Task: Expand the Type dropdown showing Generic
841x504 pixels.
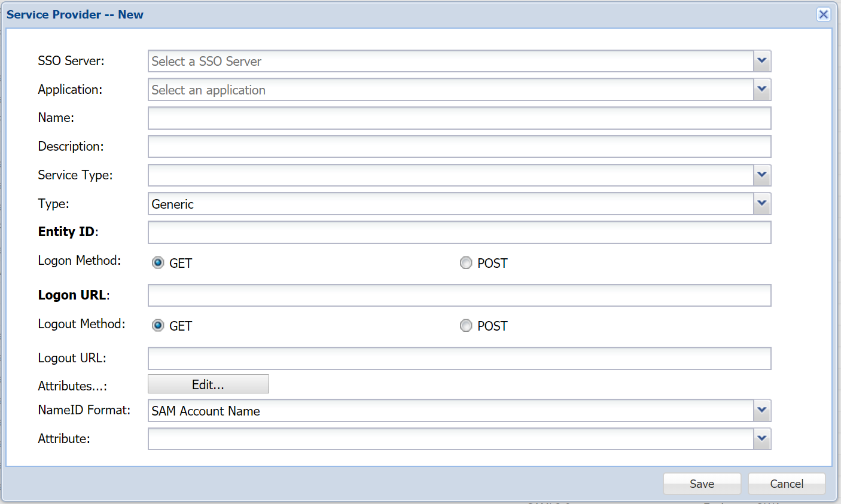Action: pyautogui.click(x=761, y=204)
